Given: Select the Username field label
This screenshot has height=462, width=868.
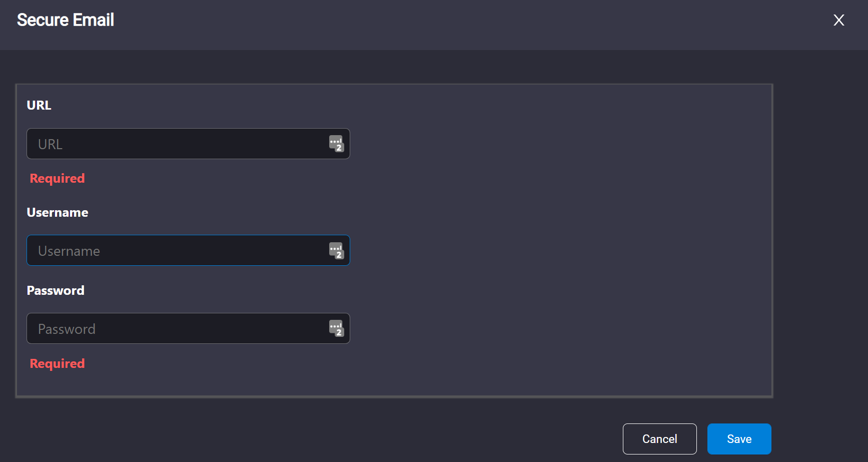Looking at the screenshot, I should tap(58, 213).
